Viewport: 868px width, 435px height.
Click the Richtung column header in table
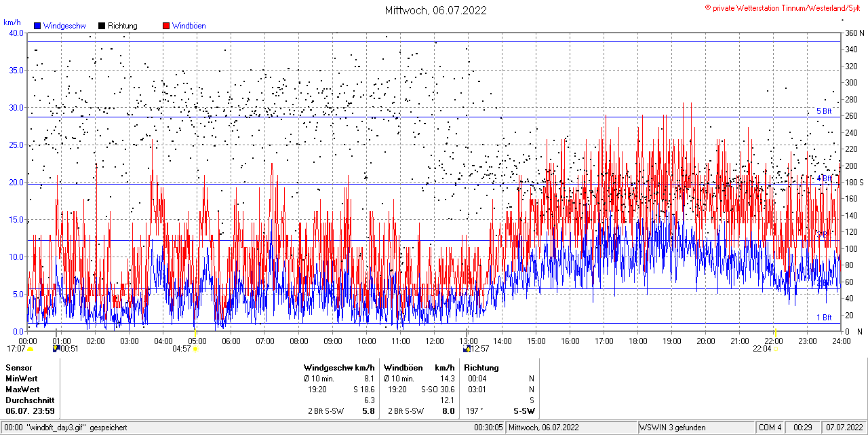(481, 368)
